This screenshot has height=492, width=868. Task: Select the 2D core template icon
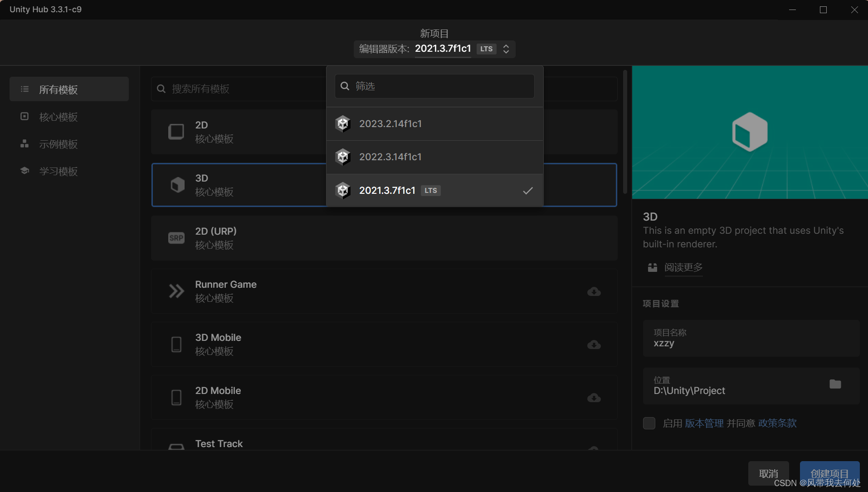(176, 132)
